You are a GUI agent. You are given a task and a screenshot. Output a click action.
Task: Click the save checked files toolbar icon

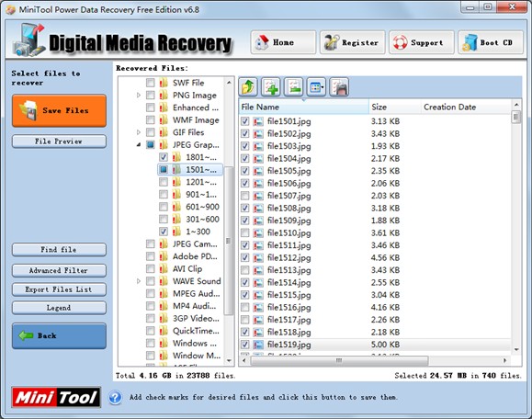(339, 87)
